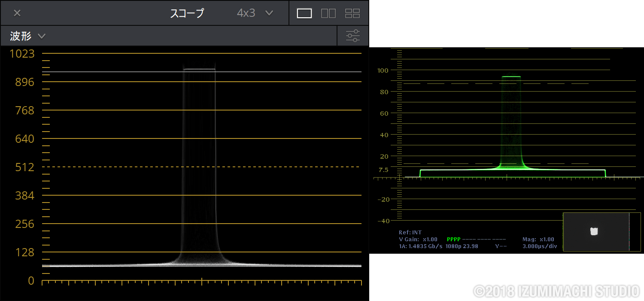This screenshot has height=301, width=644.
Task: Click the 1080p 23.98 format readout
Action: 462,246
